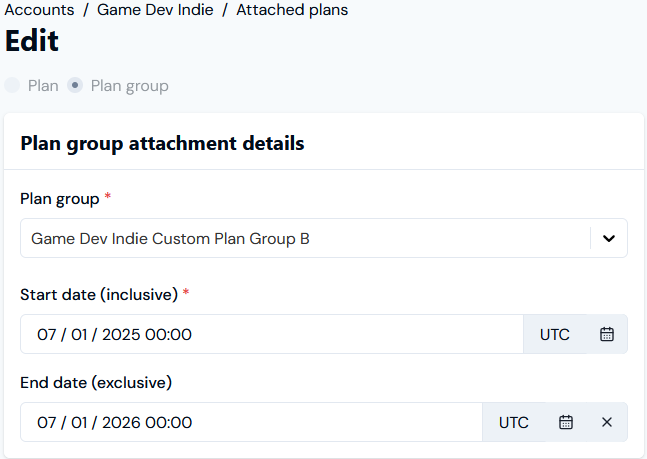Select the Plan group radio button
This screenshot has height=459, width=647.
point(75,85)
